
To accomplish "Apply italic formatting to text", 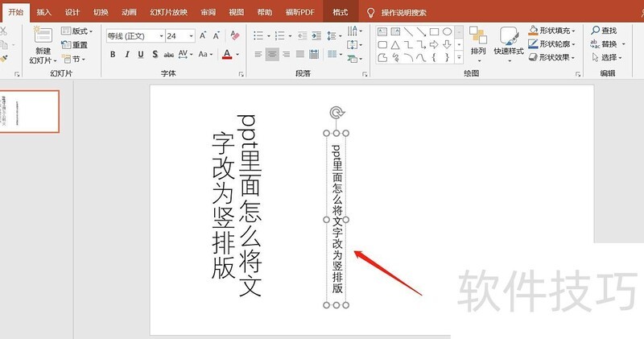I will click(126, 54).
